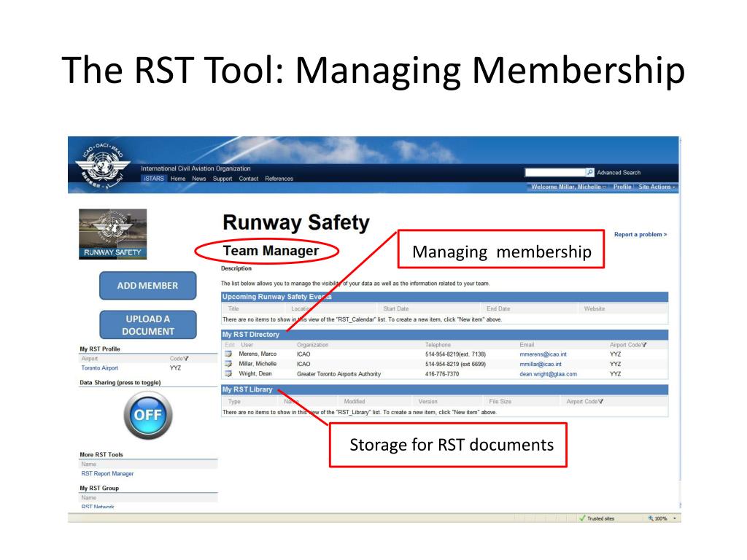Open the News menu item
Viewport: 747px width, 560px height.
199,179
